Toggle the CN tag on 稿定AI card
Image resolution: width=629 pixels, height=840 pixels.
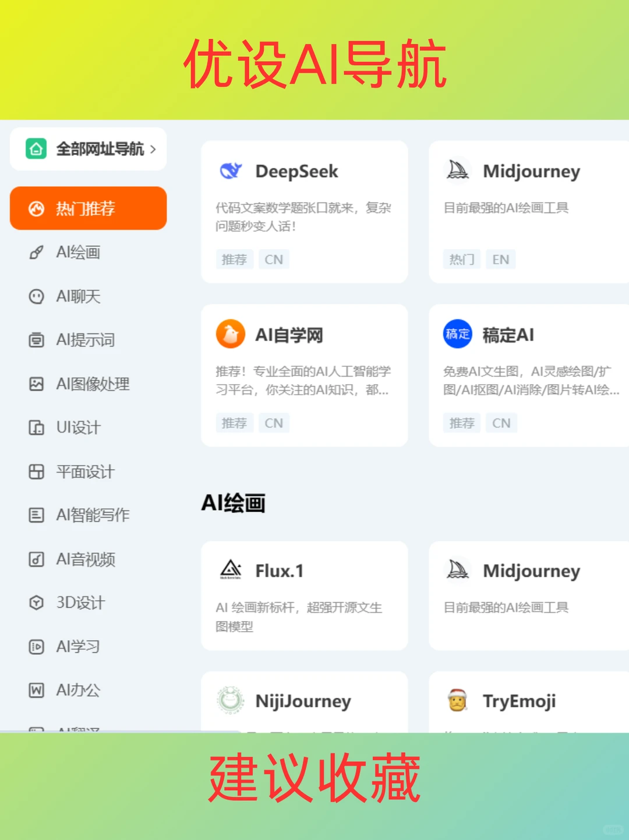[501, 423]
